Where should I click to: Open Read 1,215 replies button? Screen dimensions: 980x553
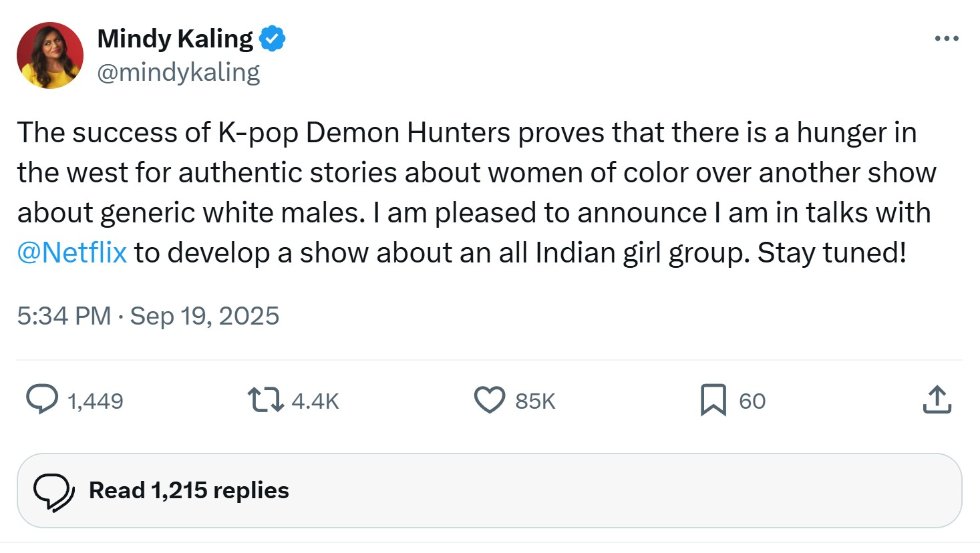pos(490,491)
